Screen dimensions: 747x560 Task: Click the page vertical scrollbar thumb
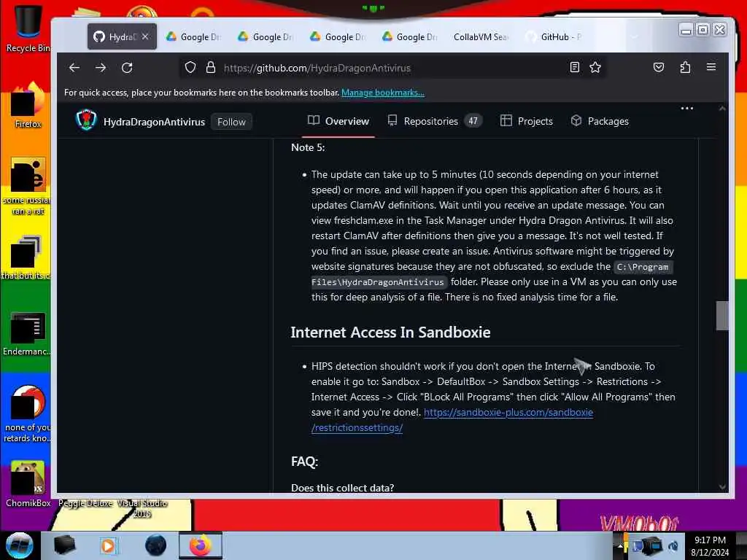[722, 315]
